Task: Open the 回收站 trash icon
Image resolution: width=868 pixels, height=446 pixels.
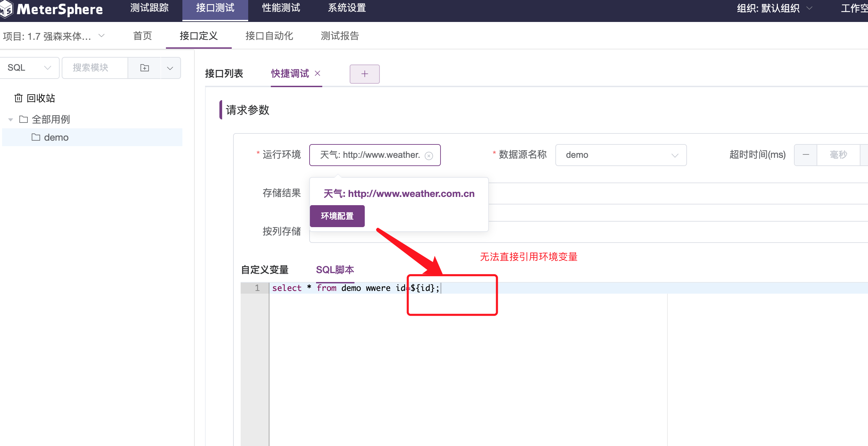Action: [x=19, y=98]
